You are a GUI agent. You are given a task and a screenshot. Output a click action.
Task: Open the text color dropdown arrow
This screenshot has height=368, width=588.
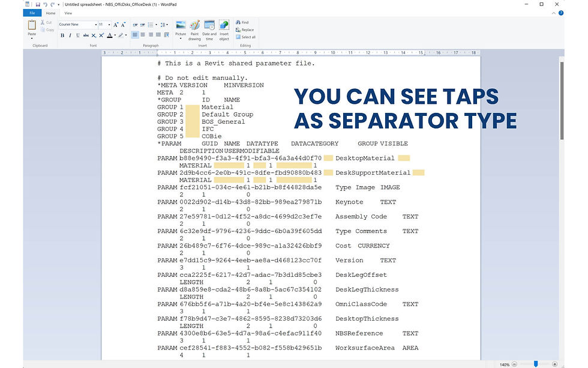[115, 35]
